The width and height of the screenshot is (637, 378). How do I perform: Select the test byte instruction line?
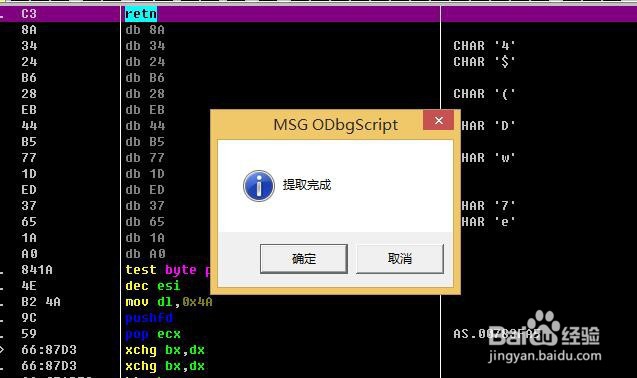tap(167, 270)
